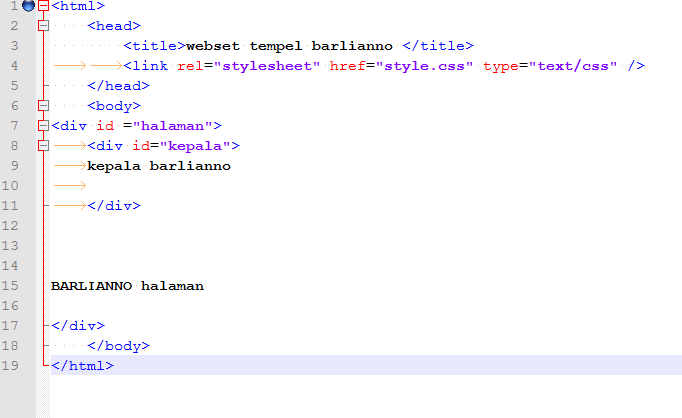682x418 pixels.
Task: Click line number 12 in the margin
Action: pos(10,225)
